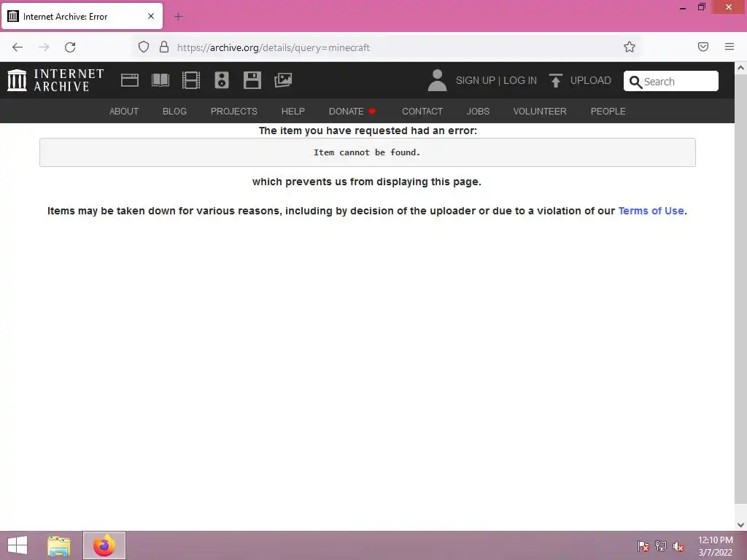Open the BLOG menu item
The width and height of the screenshot is (747, 560).
[x=174, y=112]
